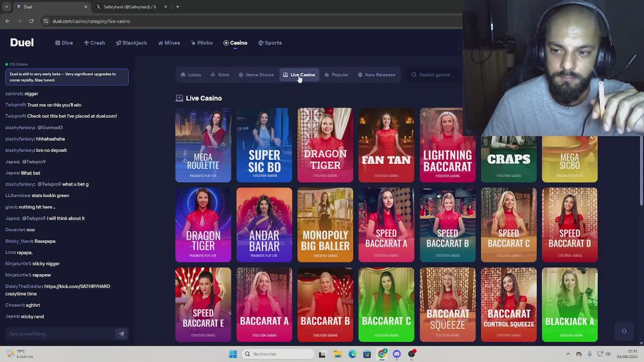The height and width of the screenshot is (362, 644).
Task: Click the support headset icon
Action: point(624,331)
